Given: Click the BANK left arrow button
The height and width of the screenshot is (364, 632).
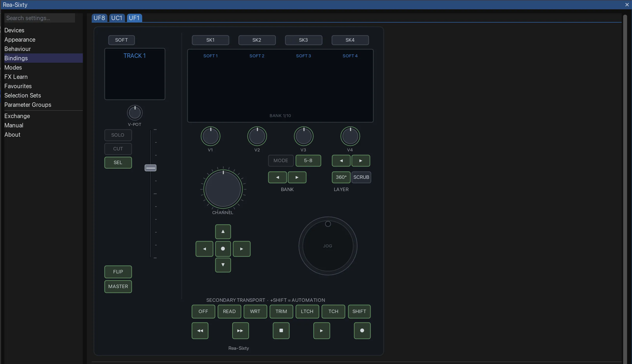Looking at the screenshot, I should point(278,177).
